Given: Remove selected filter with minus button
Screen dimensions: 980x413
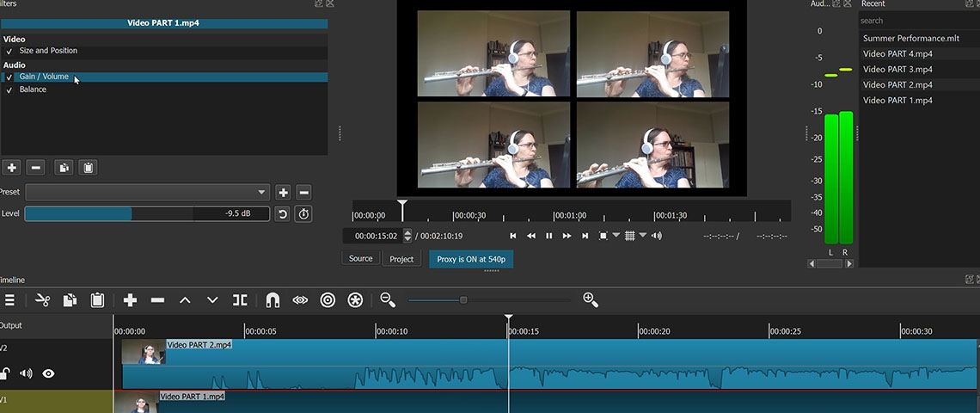Looking at the screenshot, I should [x=36, y=168].
